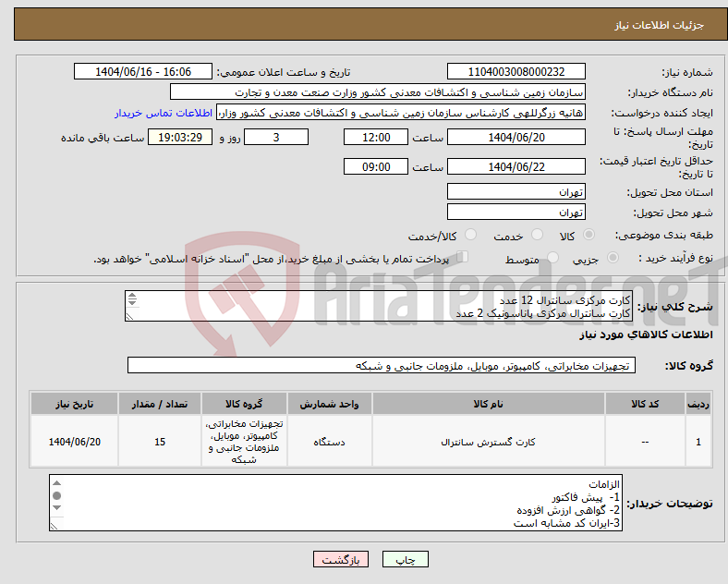
Task: Click the buyer notes text area
Action: (x=335, y=503)
